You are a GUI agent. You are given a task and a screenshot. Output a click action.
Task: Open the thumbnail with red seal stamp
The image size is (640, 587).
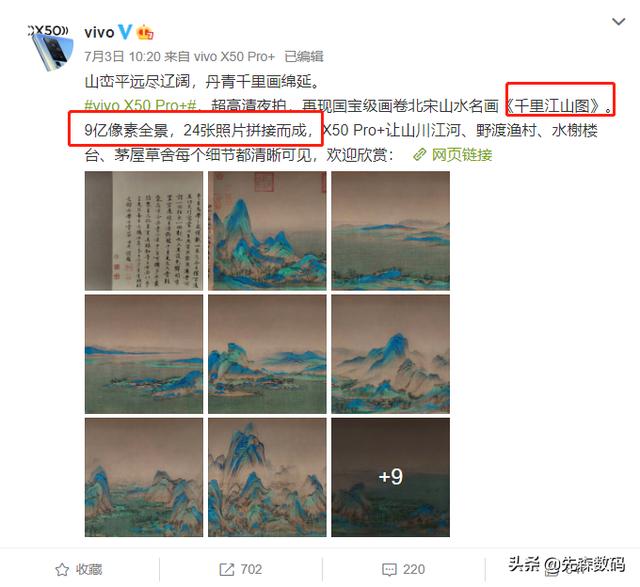click(267, 231)
